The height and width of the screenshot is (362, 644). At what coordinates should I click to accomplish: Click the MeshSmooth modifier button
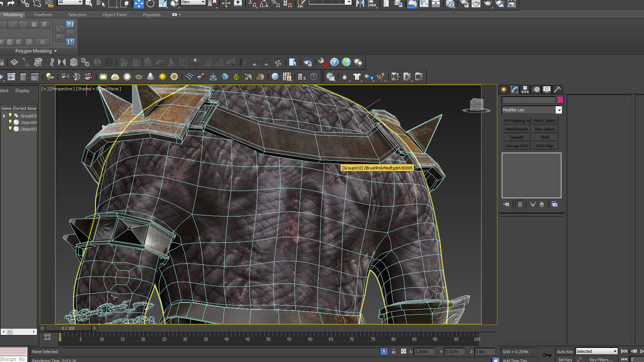pyautogui.click(x=517, y=129)
